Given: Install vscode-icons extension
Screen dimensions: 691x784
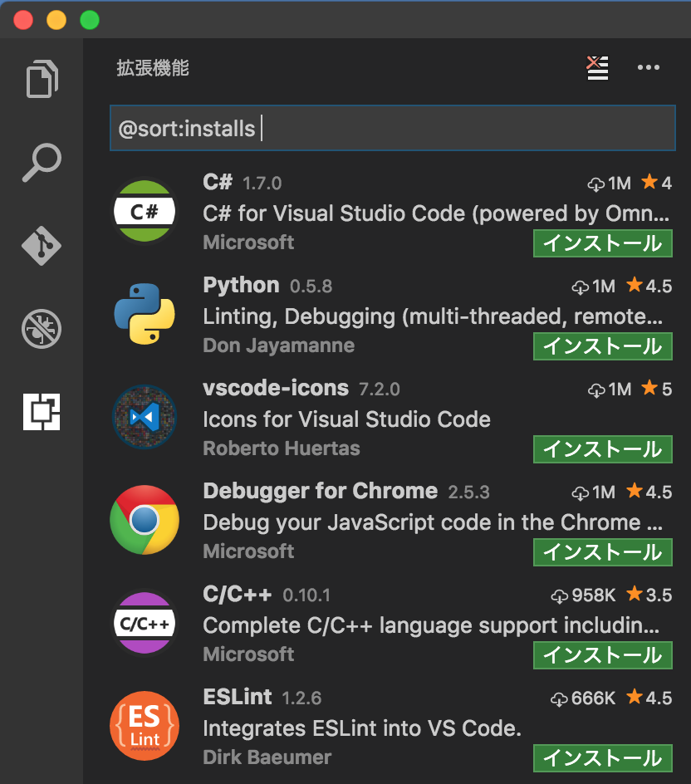Looking at the screenshot, I should pos(602,449).
